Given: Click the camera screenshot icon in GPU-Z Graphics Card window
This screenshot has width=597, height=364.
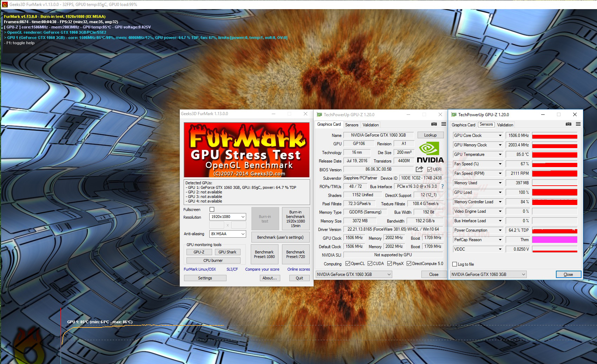Looking at the screenshot, I should 434,124.
